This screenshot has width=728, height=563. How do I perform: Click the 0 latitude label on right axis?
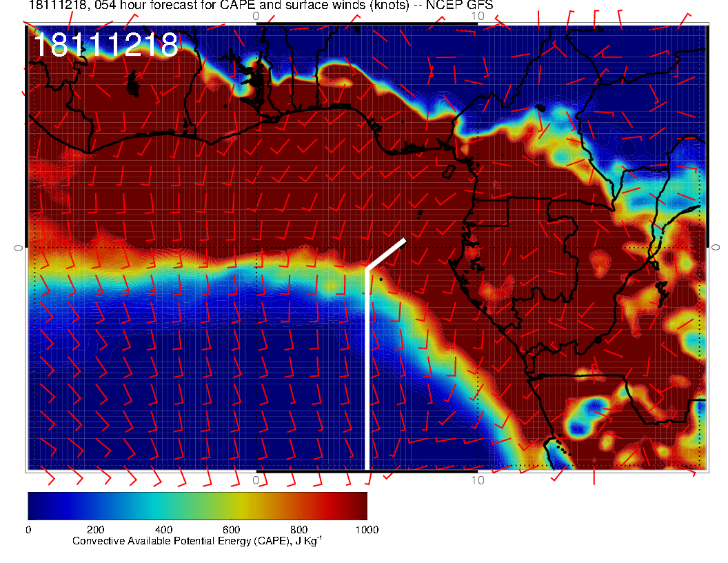pyautogui.click(x=716, y=247)
